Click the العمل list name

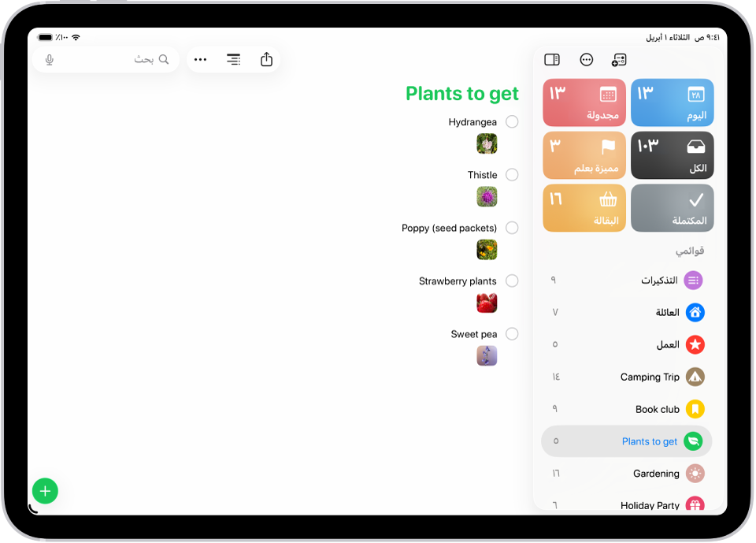pyautogui.click(x=668, y=344)
